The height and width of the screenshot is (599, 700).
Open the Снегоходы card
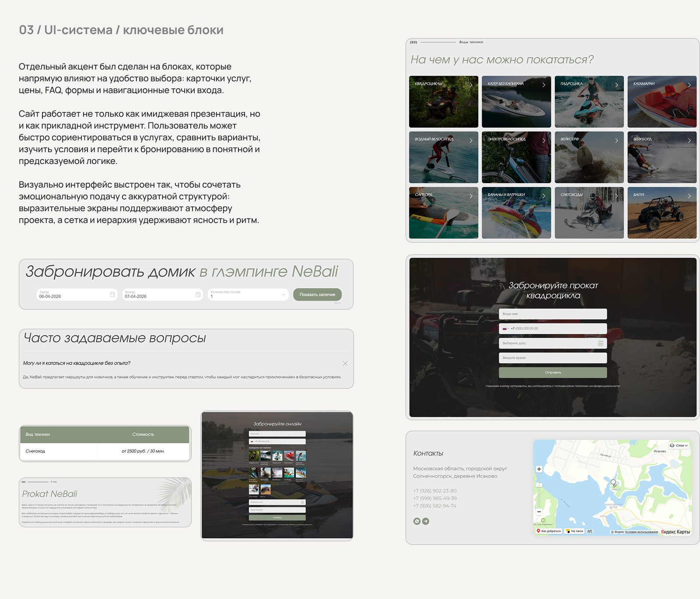coord(589,213)
